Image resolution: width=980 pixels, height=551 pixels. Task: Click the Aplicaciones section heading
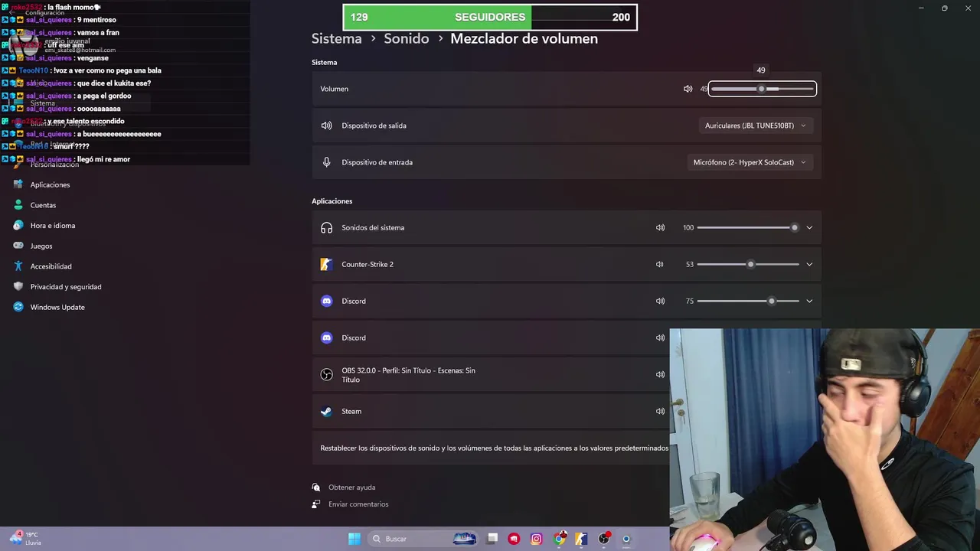(332, 201)
